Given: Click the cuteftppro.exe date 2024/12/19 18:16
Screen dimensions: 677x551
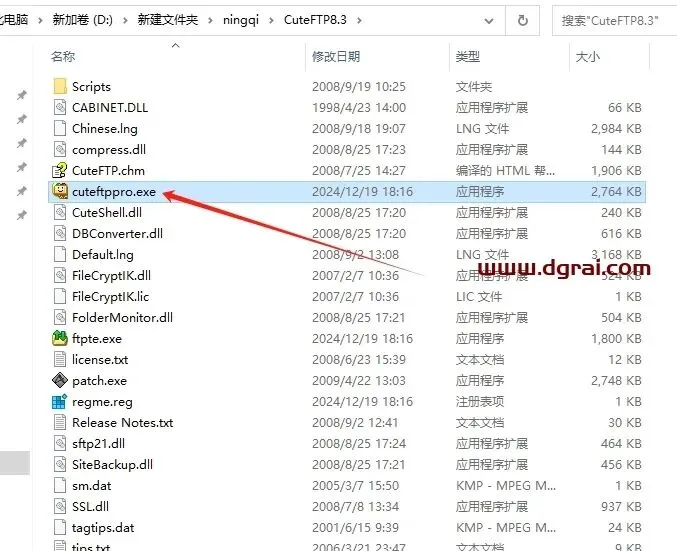Looking at the screenshot, I should click(362, 192).
